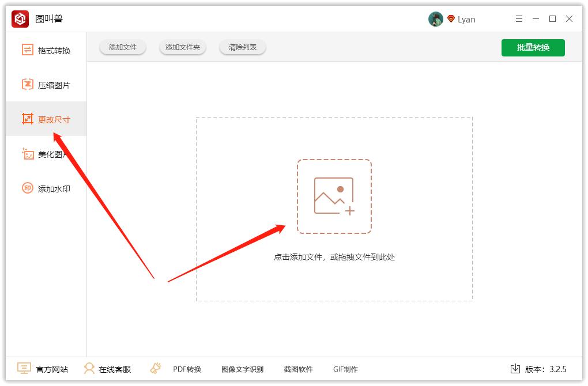Click the 更改尺寸 resize icon in sidebar
The width and height of the screenshot is (588, 386).
point(28,119)
